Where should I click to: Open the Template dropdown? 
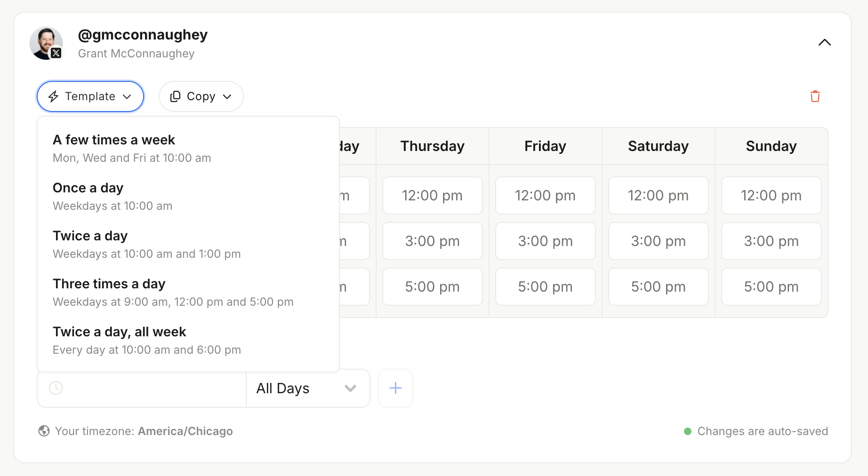90,96
